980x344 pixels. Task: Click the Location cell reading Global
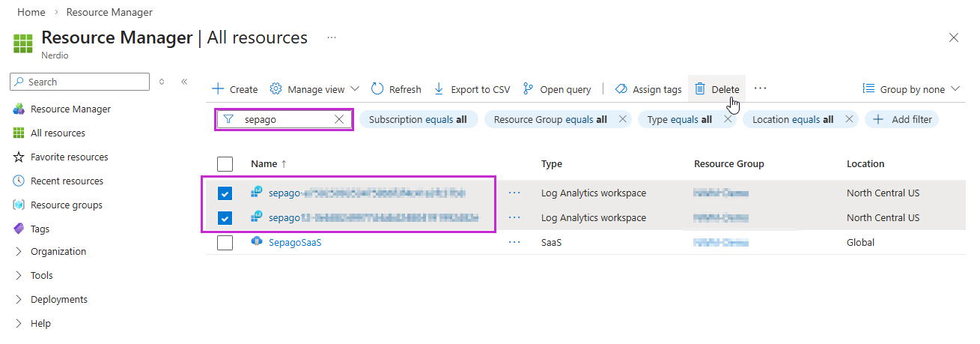point(860,242)
